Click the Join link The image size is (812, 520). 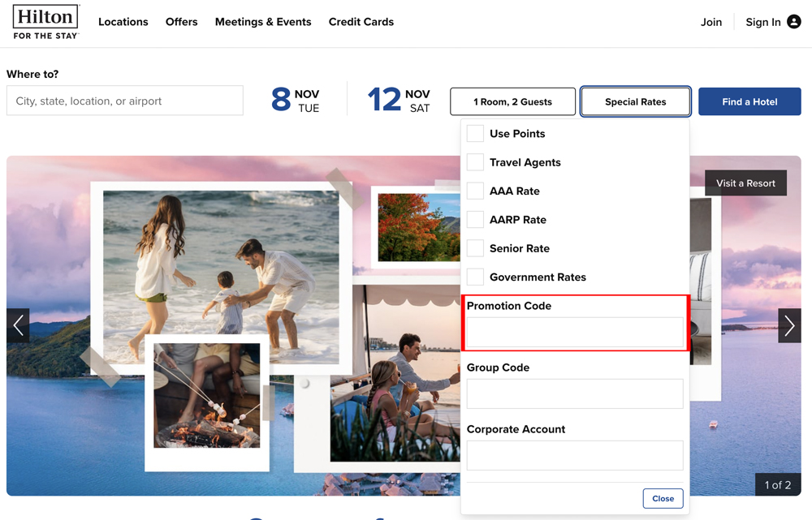pos(711,22)
